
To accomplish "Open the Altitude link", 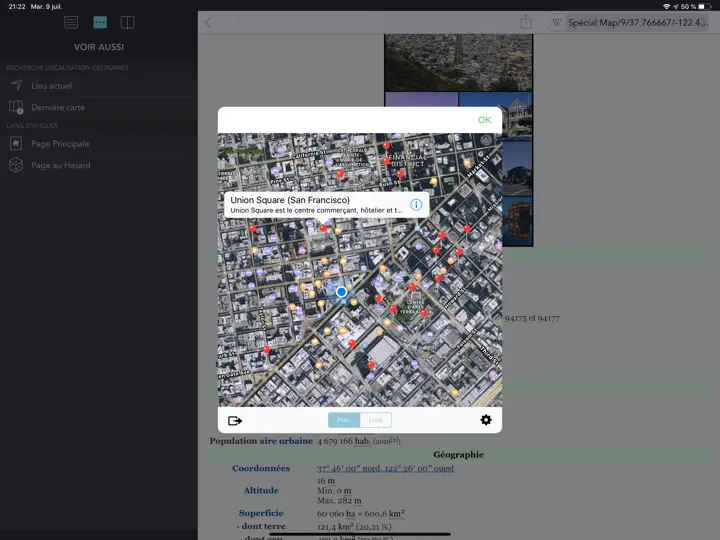I will pos(261,490).
